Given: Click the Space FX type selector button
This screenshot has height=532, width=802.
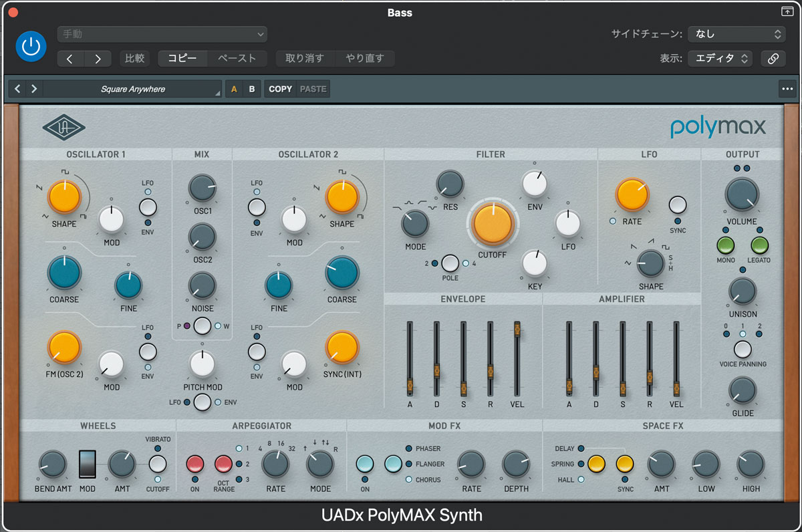Looking at the screenshot, I should pos(596,464).
